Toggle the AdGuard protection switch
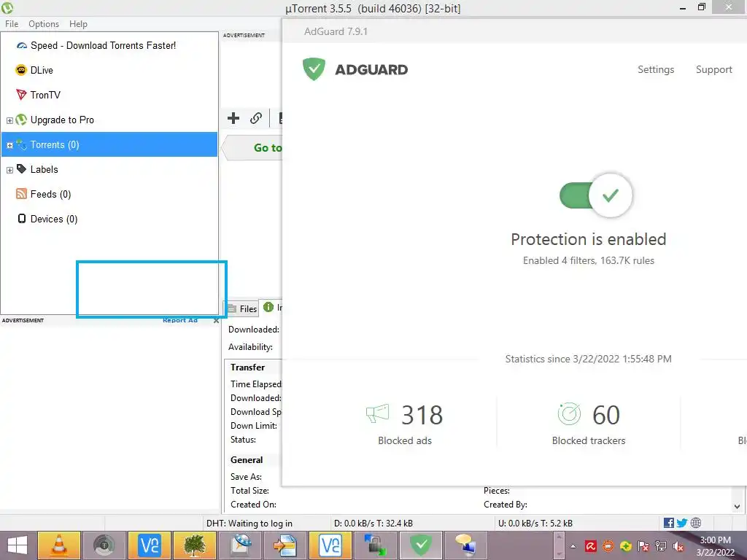 pos(596,195)
